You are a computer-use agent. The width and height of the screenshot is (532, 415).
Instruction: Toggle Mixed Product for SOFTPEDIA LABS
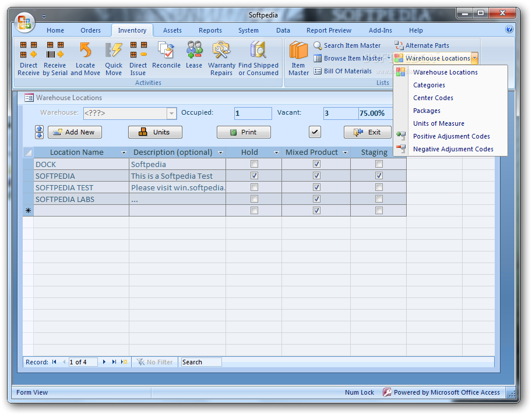click(x=316, y=199)
